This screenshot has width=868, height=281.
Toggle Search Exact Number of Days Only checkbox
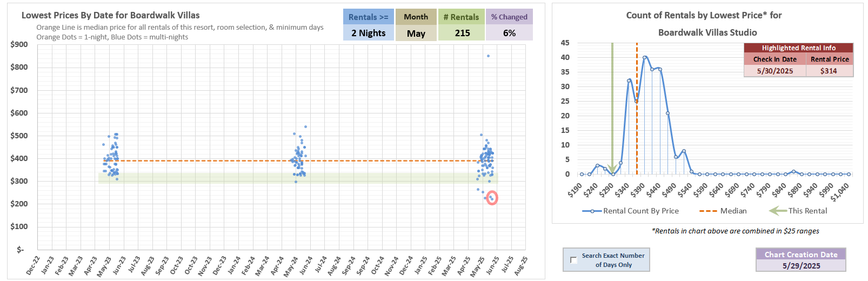click(x=573, y=260)
